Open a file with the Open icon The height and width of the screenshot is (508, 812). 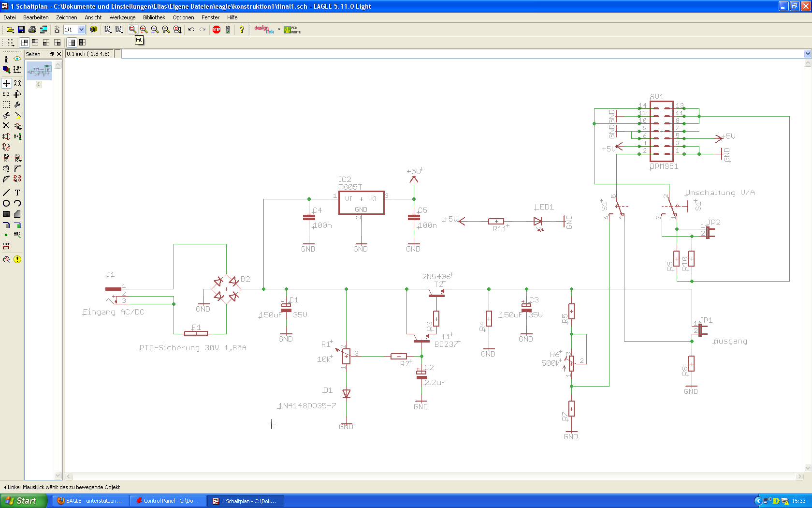10,30
